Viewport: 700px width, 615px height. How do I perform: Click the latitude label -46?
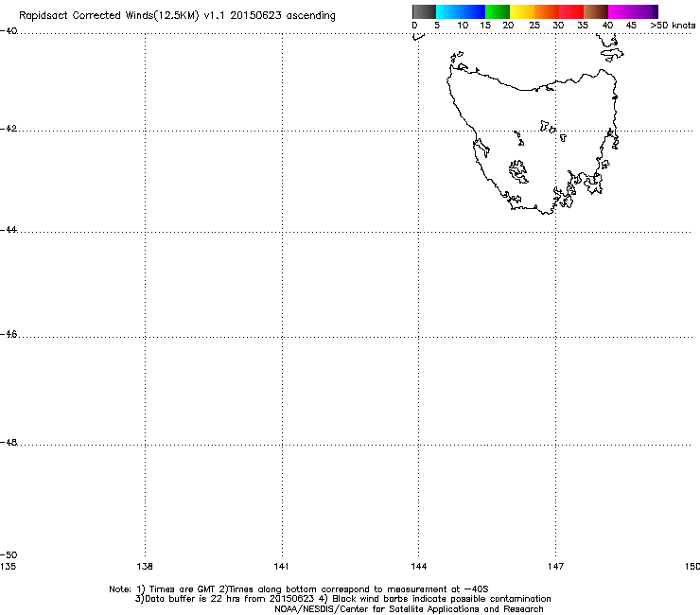coord(9,334)
